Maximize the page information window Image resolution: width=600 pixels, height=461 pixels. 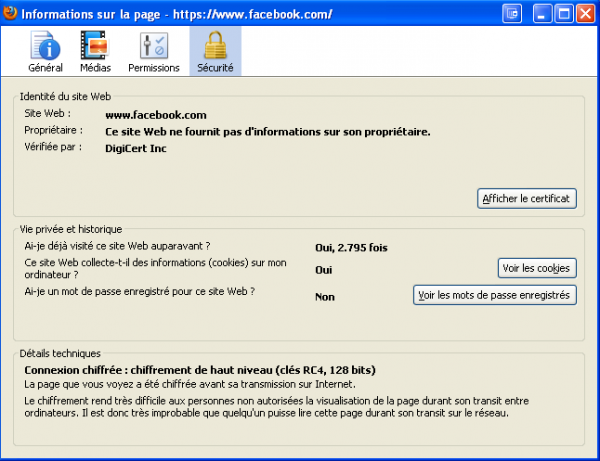click(x=565, y=14)
